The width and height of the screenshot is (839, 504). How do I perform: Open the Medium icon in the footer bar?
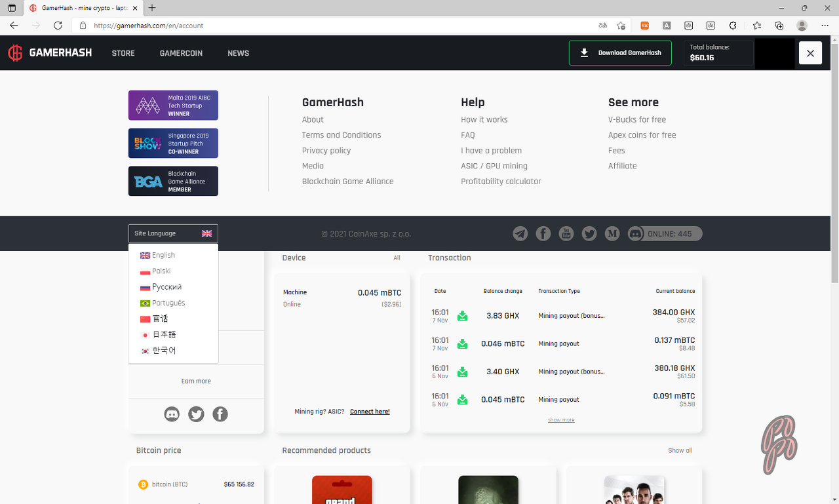click(612, 233)
